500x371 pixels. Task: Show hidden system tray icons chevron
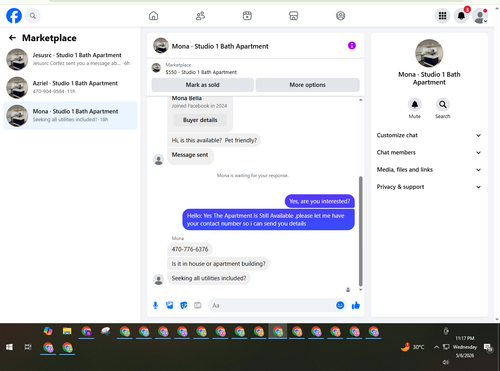pyautogui.click(x=436, y=347)
